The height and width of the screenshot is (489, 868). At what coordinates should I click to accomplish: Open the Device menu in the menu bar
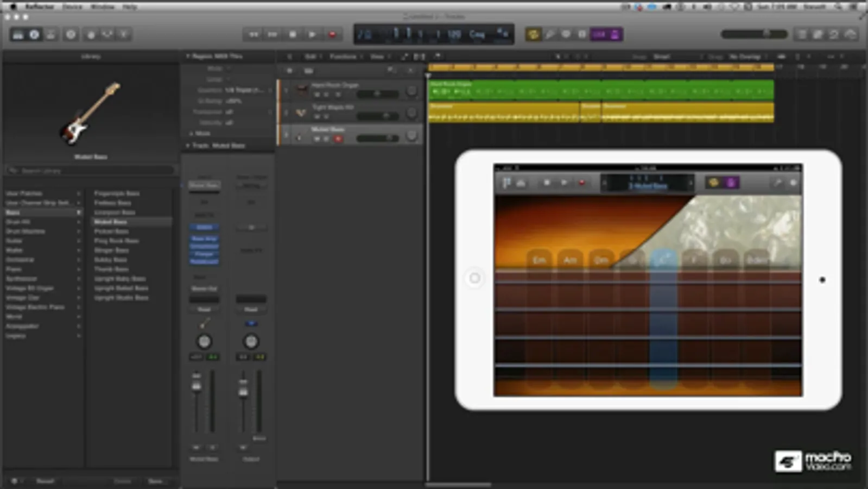click(x=72, y=7)
